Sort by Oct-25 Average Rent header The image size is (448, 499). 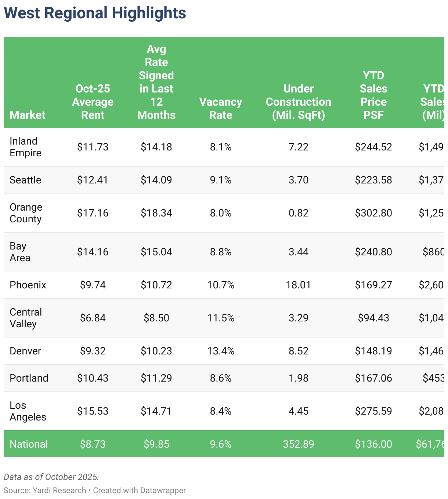pos(93,102)
